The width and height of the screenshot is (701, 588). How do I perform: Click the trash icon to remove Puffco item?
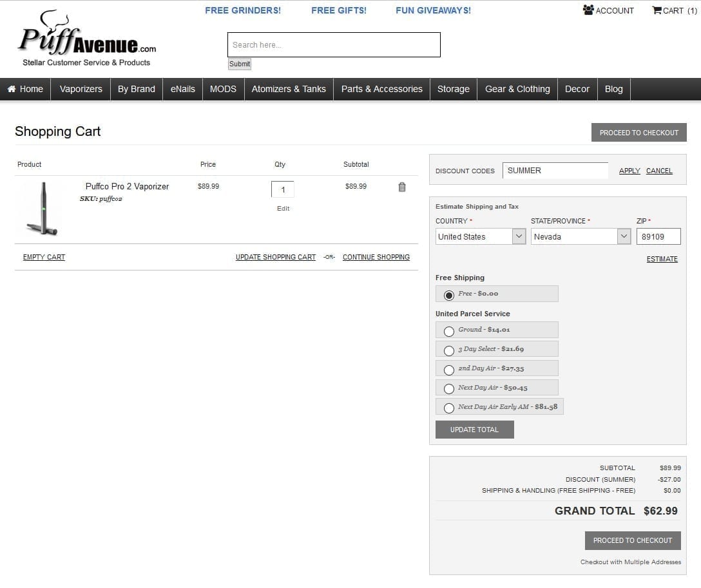[x=402, y=187]
